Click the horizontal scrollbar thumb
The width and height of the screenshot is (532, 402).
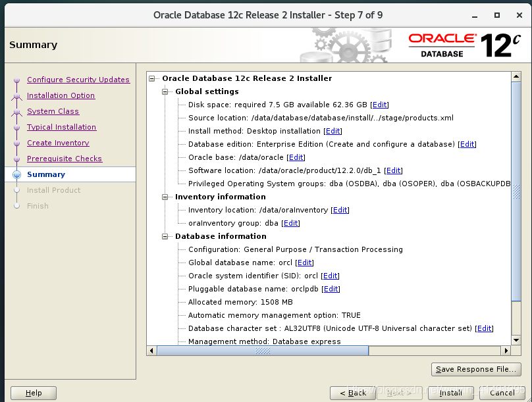pyautogui.click(x=263, y=351)
